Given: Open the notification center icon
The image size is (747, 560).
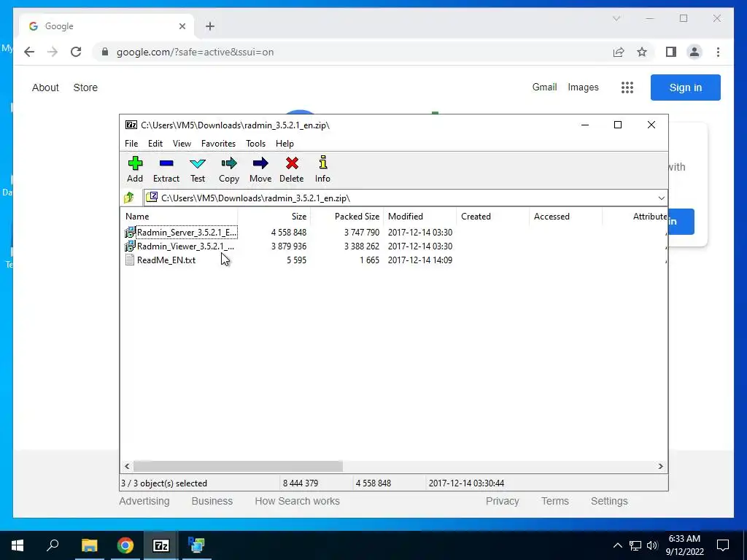Looking at the screenshot, I should point(723,545).
